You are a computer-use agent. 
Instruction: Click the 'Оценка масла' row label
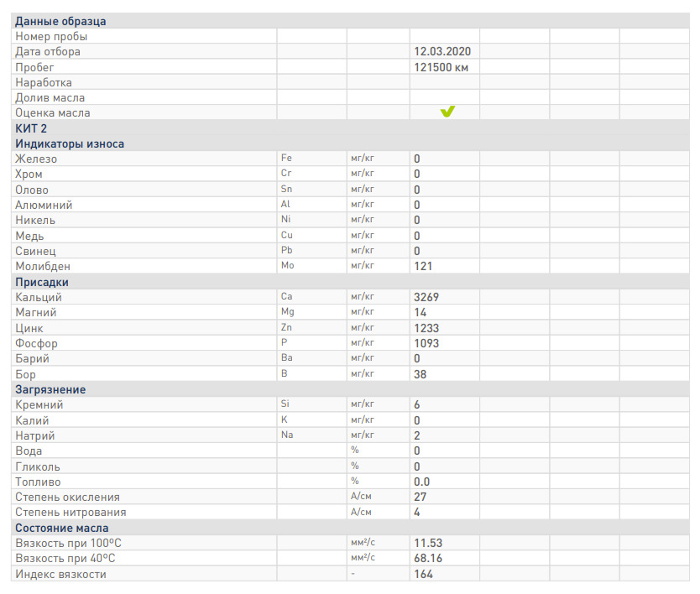coord(53,113)
